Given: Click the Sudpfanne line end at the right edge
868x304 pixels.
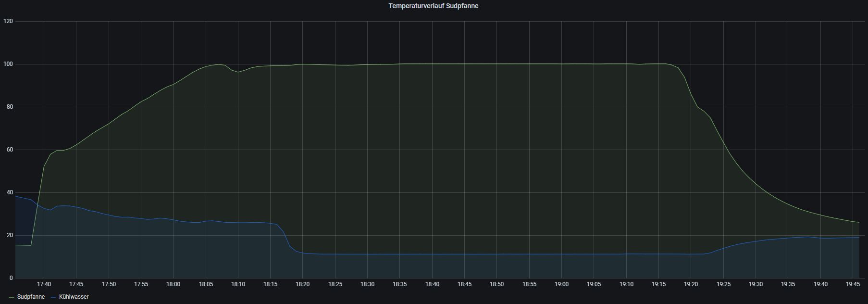Looking at the screenshot, I should 858,222.
